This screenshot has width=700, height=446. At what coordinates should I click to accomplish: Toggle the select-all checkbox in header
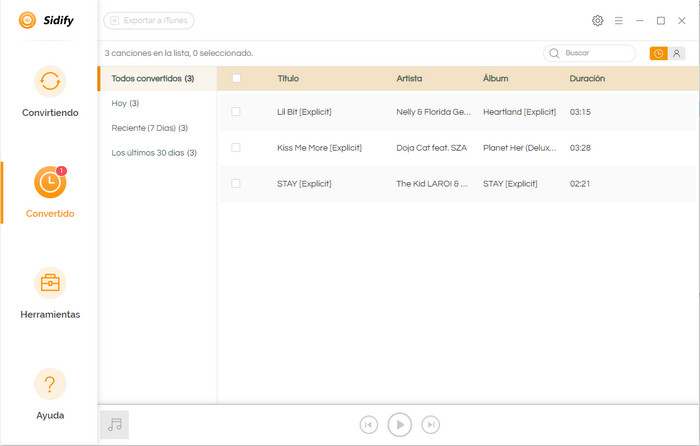(x=236, y=78)
